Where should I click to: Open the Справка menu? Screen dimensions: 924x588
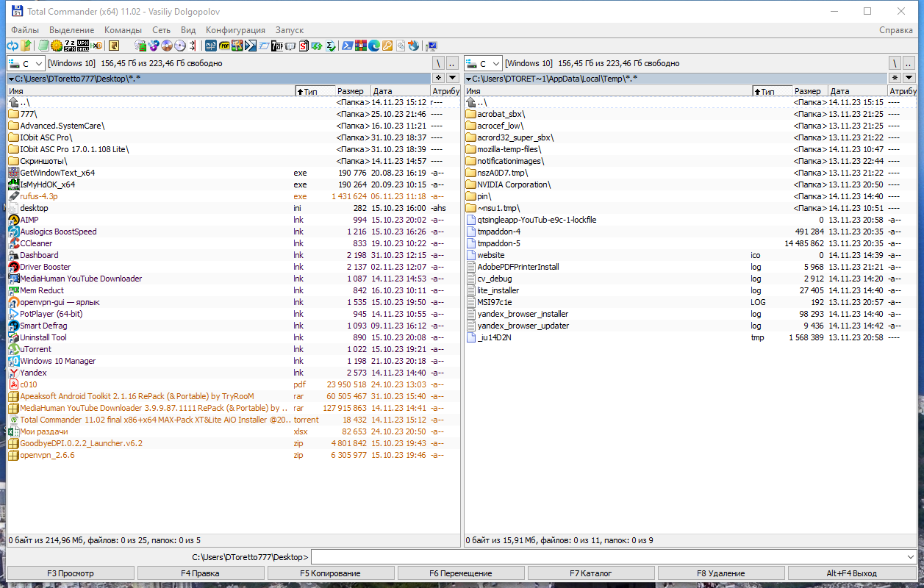(896, 30)
